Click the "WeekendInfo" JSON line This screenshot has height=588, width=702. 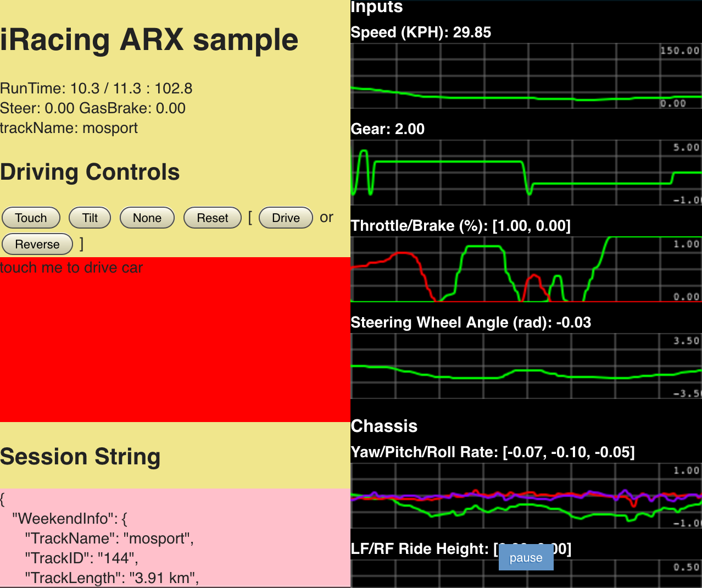(x=70, y=519)
